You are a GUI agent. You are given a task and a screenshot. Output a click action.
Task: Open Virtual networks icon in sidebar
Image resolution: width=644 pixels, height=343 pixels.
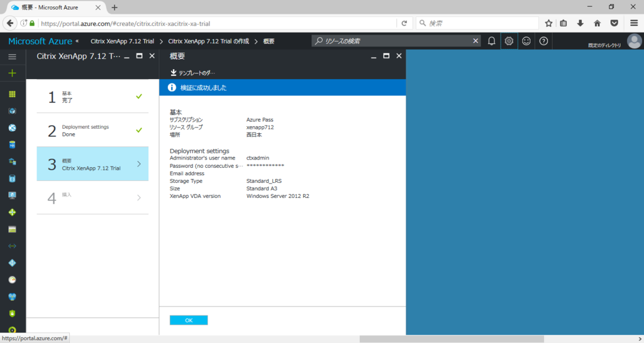[x=13, y=246]
